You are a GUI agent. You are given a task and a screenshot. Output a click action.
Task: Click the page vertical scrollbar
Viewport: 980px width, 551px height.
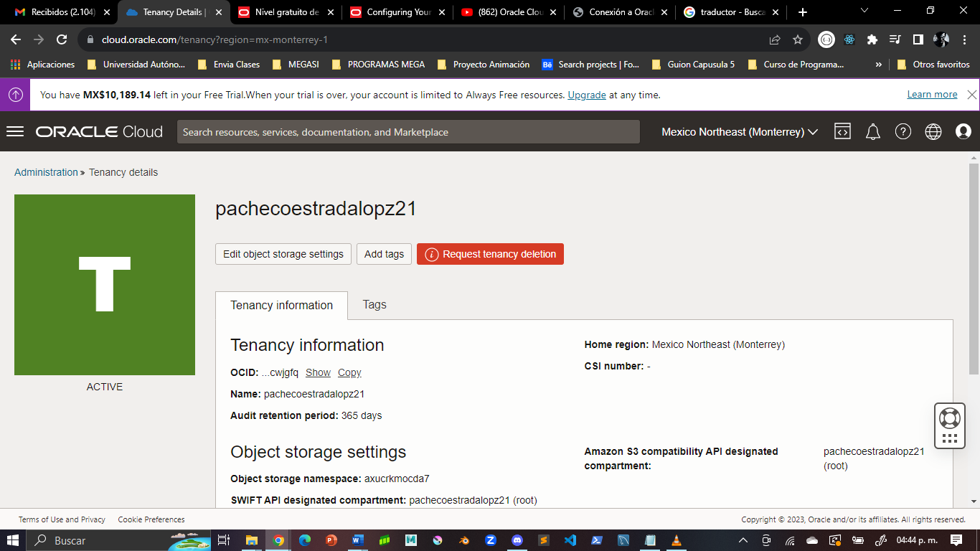[x=974, y=269]
